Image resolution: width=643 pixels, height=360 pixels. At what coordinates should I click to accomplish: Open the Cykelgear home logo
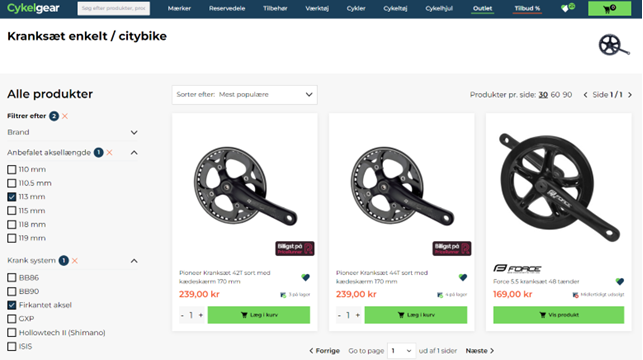click(33, 8)
